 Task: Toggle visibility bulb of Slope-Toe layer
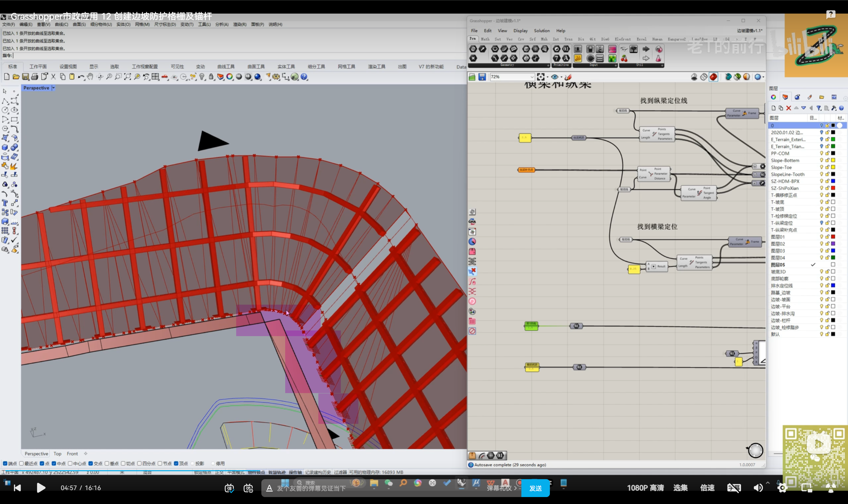pyautogui.click(x=821, y=168)
